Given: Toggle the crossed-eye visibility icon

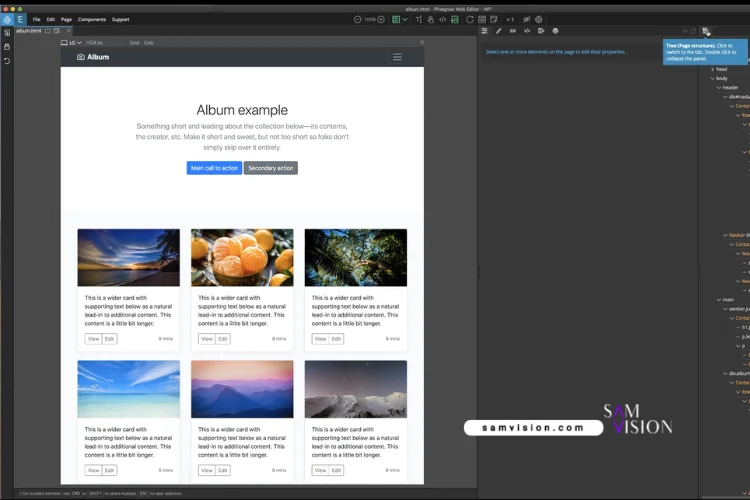Looking at the screenshot, I should pos(526,20).
